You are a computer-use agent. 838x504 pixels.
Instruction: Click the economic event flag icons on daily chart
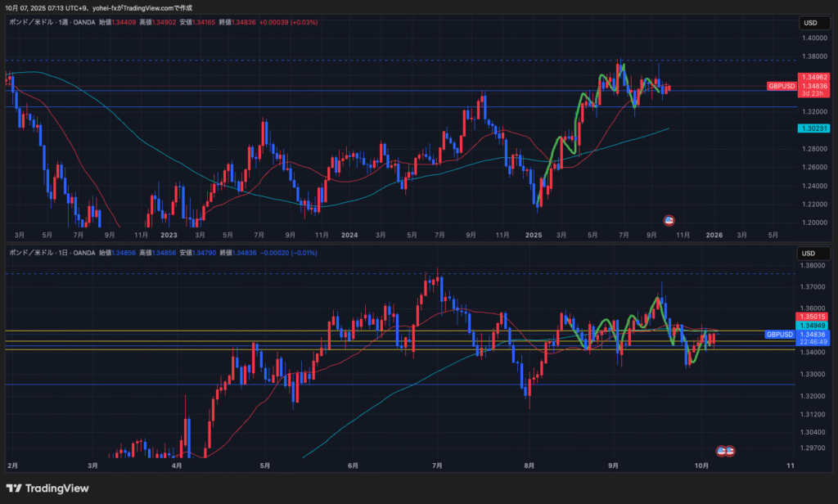tap(725, 451)
